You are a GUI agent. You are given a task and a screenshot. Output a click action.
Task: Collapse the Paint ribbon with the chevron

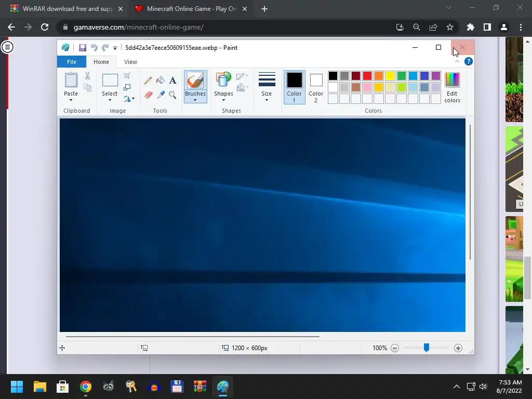(x=457, y=61)
